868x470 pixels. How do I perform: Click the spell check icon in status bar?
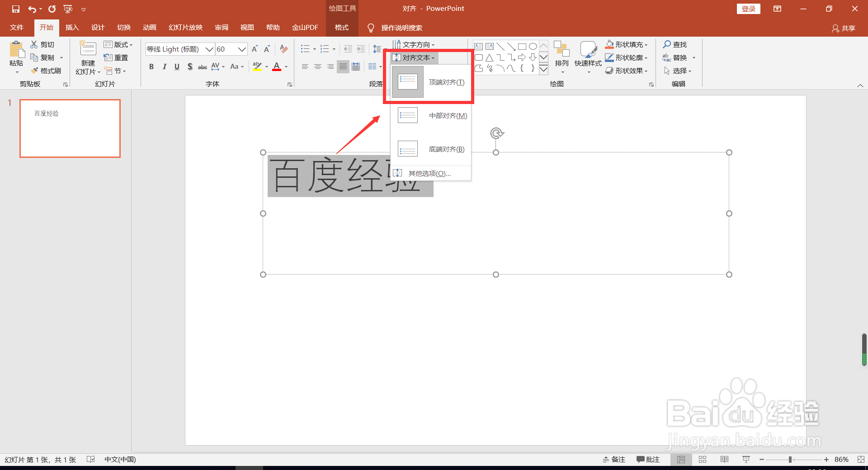[x=91, y=460]
